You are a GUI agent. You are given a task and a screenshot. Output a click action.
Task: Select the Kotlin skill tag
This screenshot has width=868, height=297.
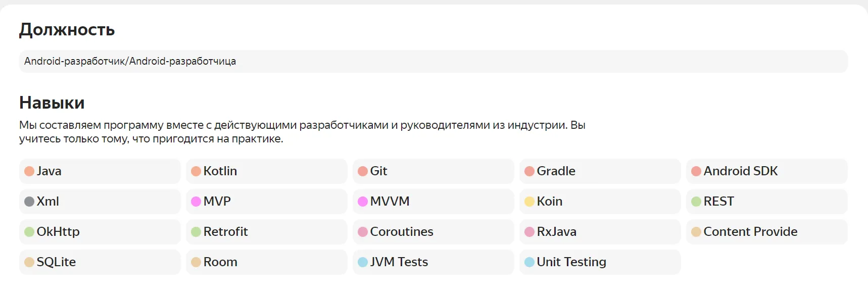(266, 171)
